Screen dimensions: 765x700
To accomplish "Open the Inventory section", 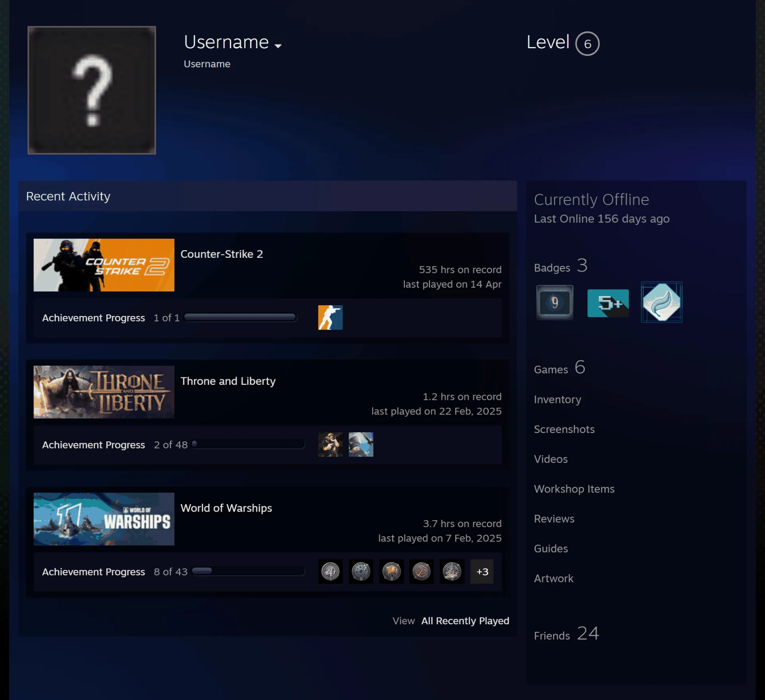I will 557,399.
